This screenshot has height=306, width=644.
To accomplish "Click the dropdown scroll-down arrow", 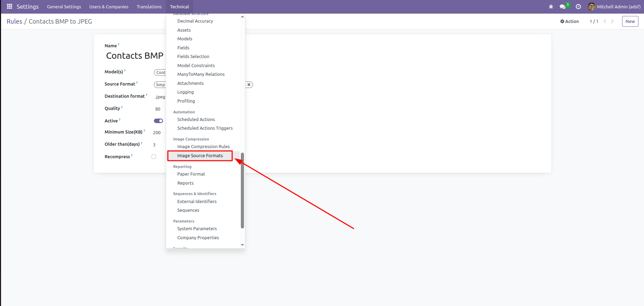I will coord(242,245).
